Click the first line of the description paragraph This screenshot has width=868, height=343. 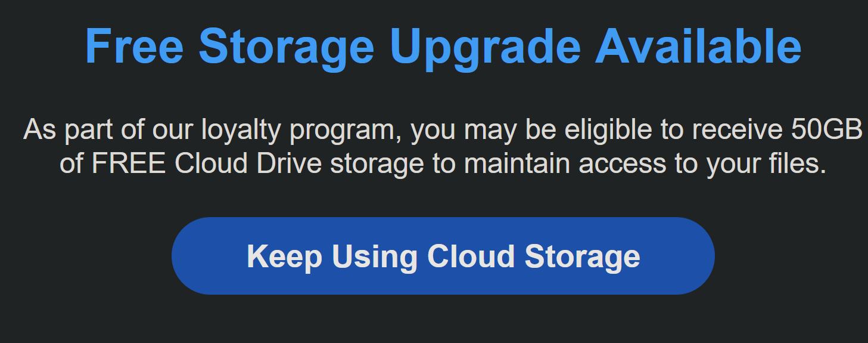pyautogui.click(x=443, y=130)
